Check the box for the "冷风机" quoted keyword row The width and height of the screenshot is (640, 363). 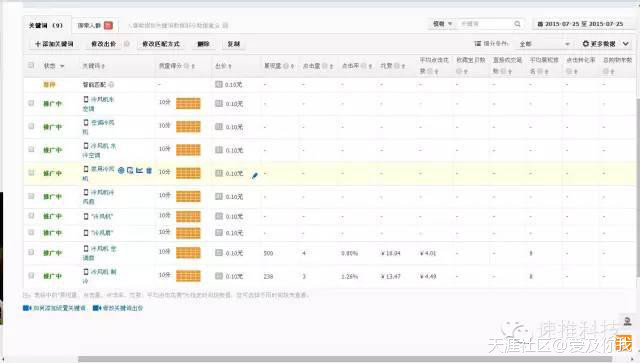click(x=31, y=215)
